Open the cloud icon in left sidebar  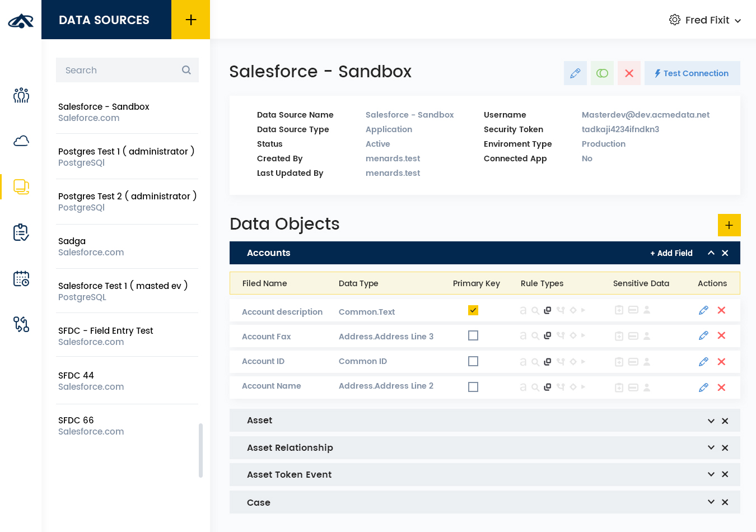[21, 141]
